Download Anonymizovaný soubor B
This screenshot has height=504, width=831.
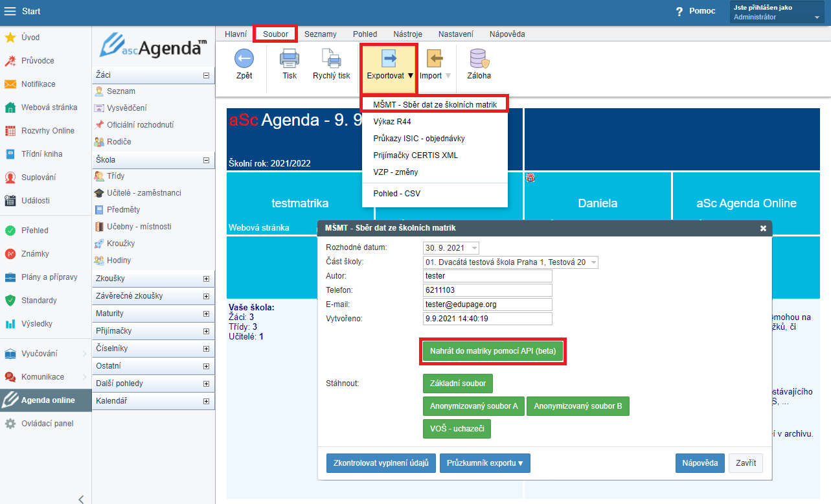click(x=578, y=406)
